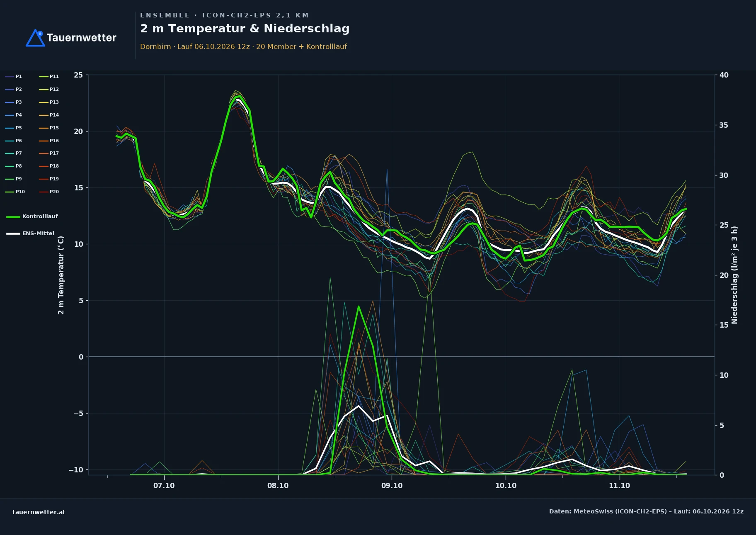The image size is (756, 535).
Task: Choose the P18 legend entry
Action: pos(49,166)
